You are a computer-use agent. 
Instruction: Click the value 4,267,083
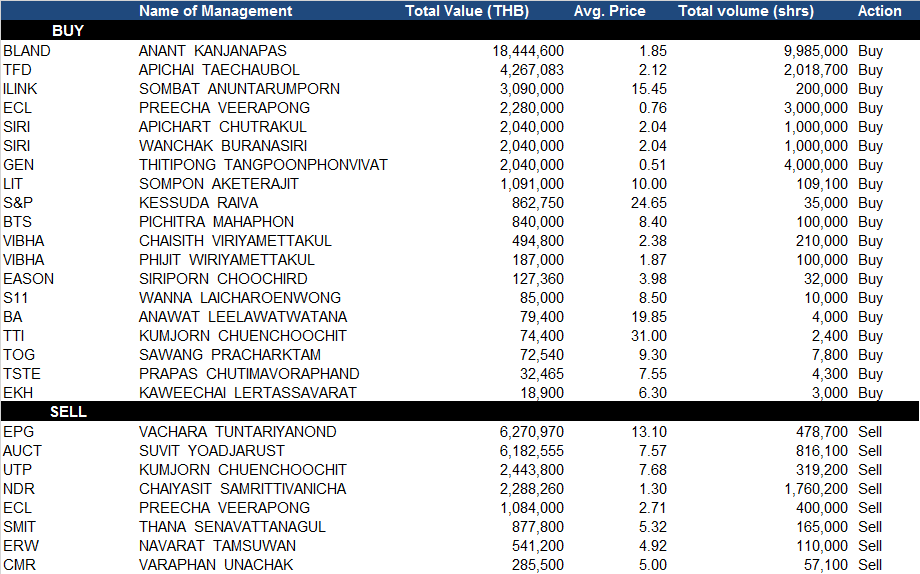532,70
